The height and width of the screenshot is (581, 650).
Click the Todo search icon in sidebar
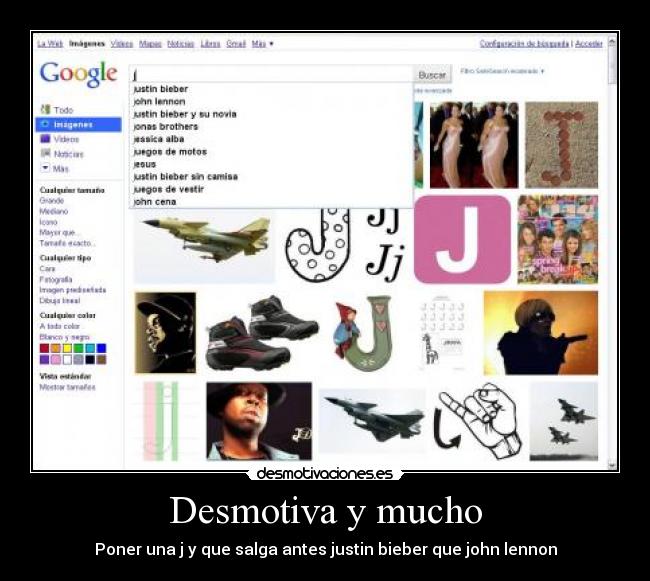click(45, 110)
